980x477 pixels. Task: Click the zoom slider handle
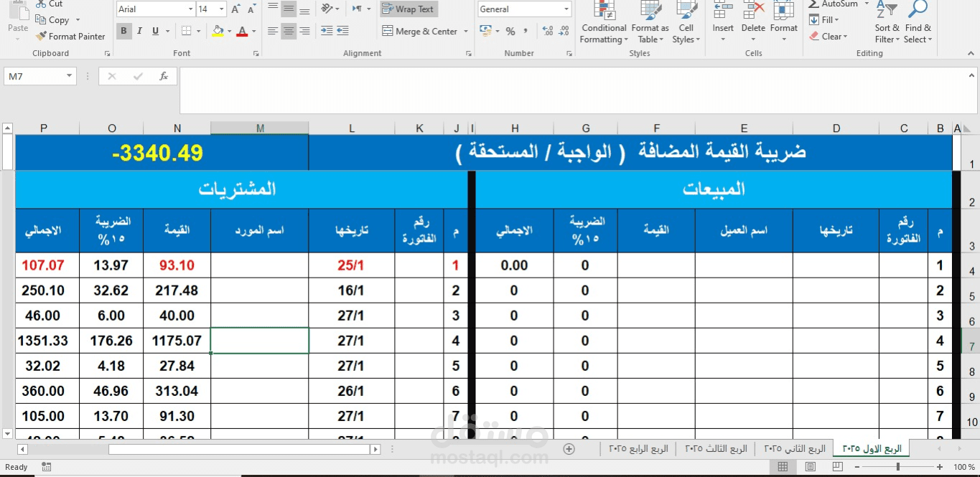897,467
